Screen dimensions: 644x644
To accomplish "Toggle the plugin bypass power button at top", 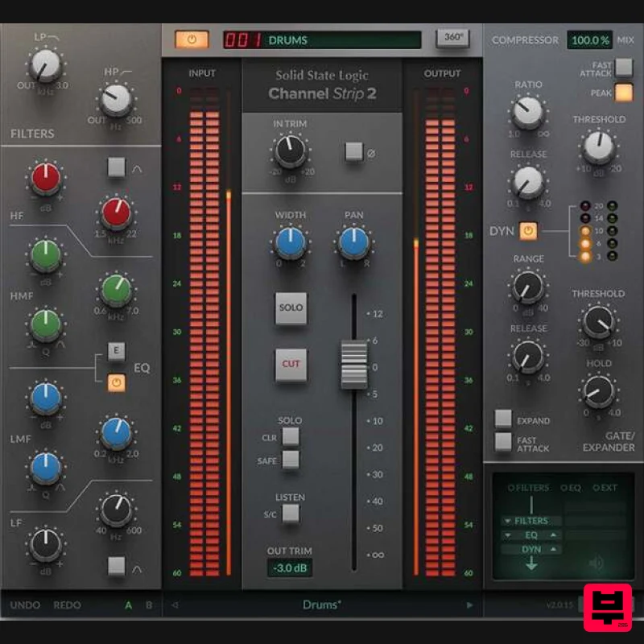I will point(192,39).
